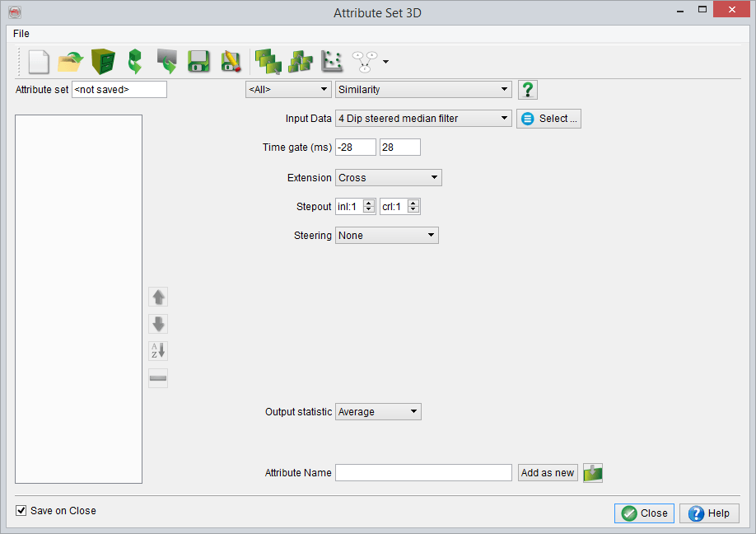The height and width of the screenshot is (534, 756).
Task: Increase the inl stepout value
Action: coord(369,204)
